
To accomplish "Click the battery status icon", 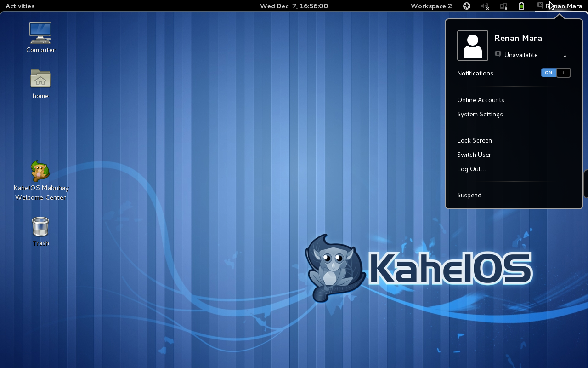I will [521, 6].
